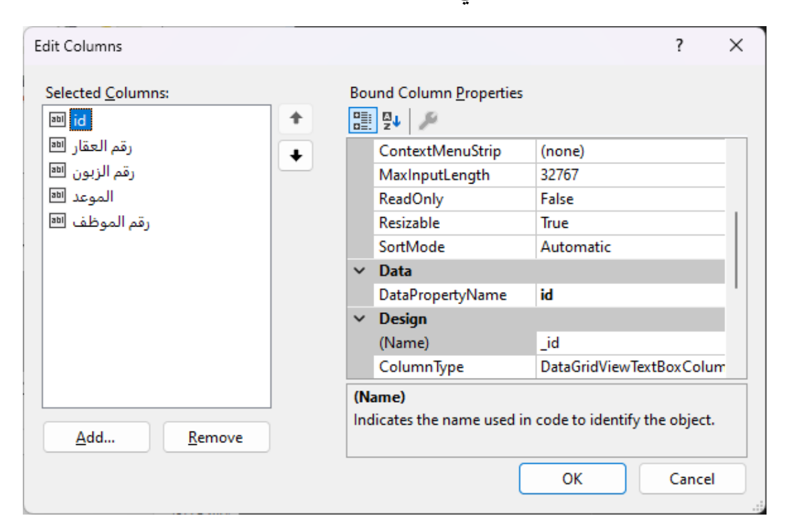The width and height of the screenshot is (786, 532).
Task: Select the id column in the list
Action: click(79, 120)
